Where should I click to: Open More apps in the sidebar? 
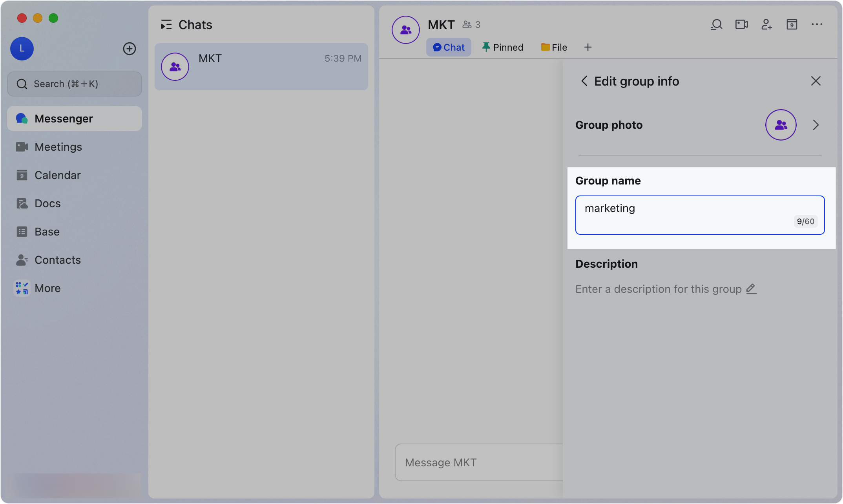(x=75, y=288)
